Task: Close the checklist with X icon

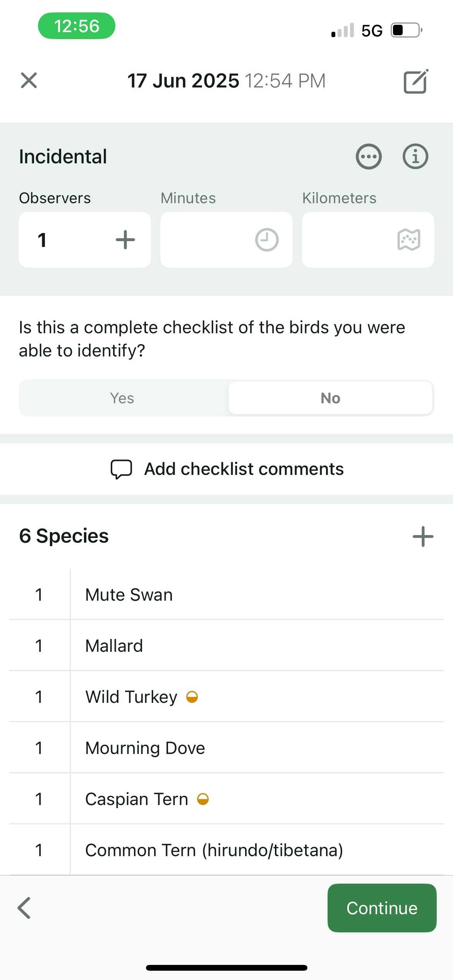Action: pos(29,81)
